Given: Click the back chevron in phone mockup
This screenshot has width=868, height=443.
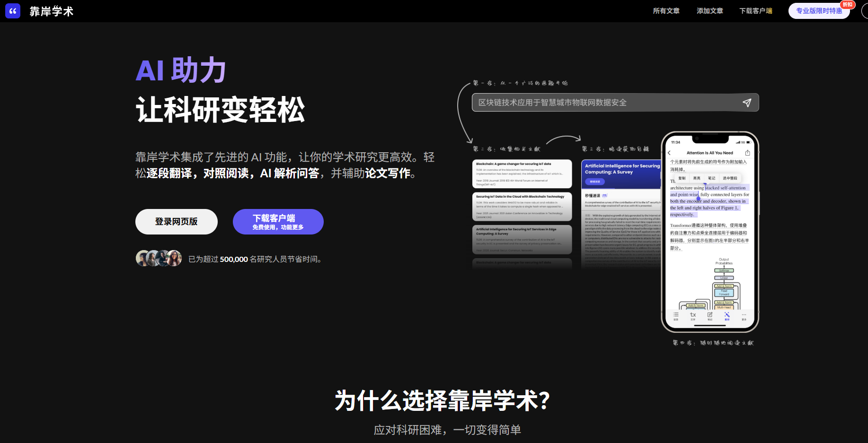Looking at the screenshot, I should (669, 153).
